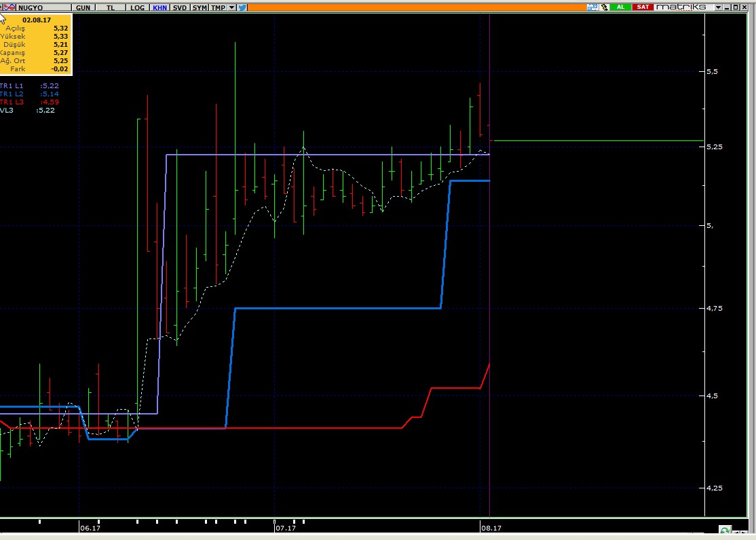Click the window link icon next to lightning

592,7
